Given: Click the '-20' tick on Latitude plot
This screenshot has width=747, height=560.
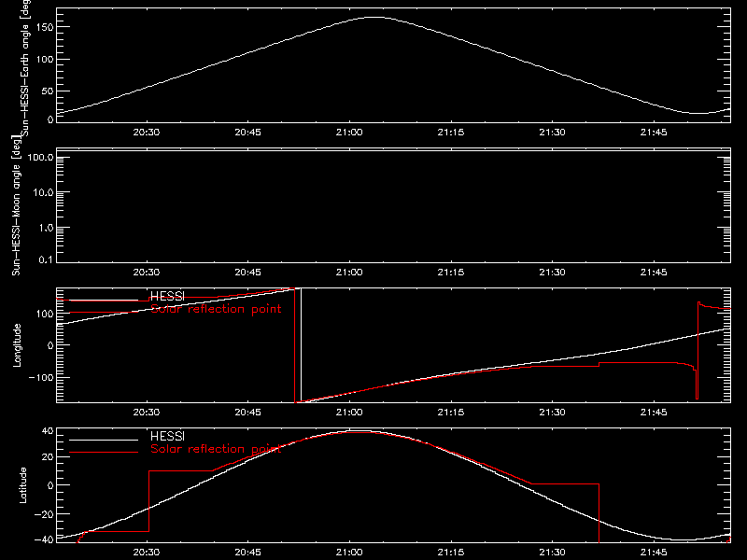Looking at the screenshot, I should pyautogui.click(x=44, y=514).
